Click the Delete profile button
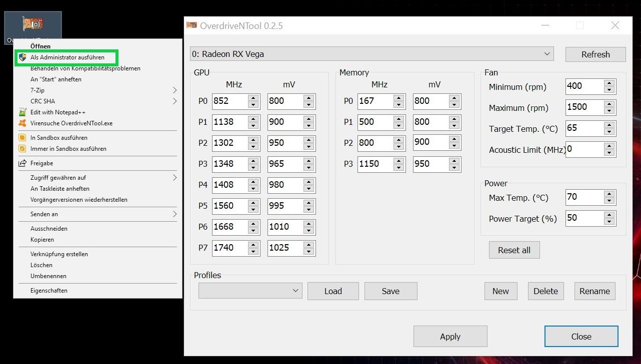 (545, 291)
